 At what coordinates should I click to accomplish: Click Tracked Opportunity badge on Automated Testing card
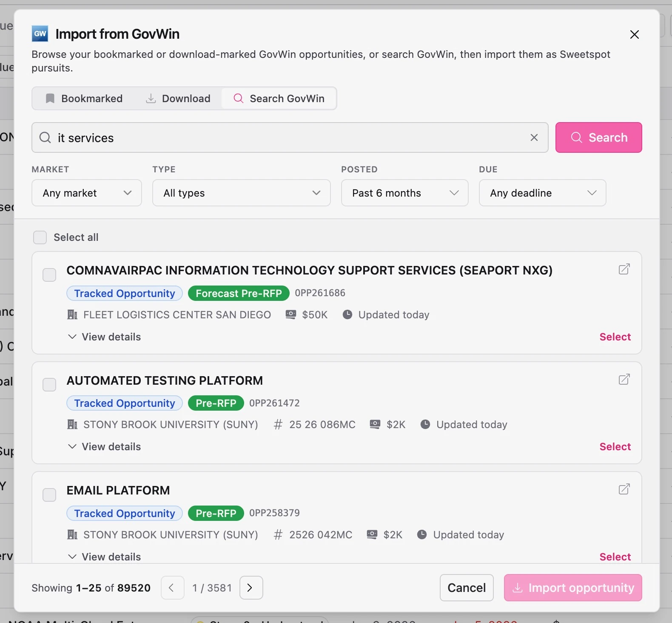[125, 403]
